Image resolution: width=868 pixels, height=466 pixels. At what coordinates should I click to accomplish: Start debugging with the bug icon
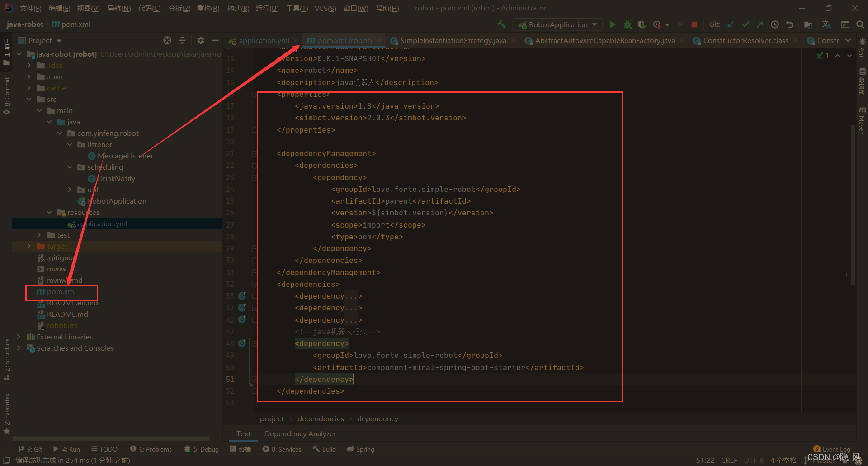pyautogui.click(x=627, y=24)
